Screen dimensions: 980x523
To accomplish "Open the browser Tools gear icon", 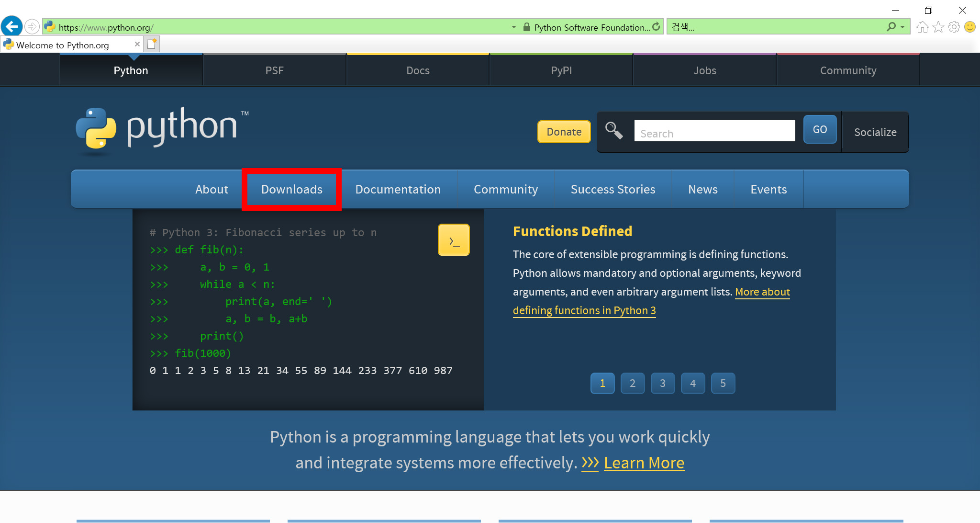I will pyautogui.click(x=954, y=27).
